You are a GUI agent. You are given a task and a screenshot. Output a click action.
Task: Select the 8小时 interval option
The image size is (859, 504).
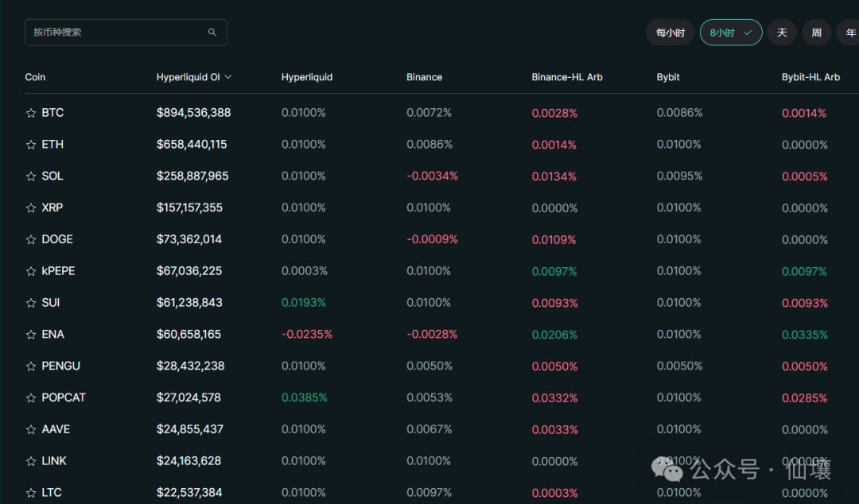coord(730,33)
